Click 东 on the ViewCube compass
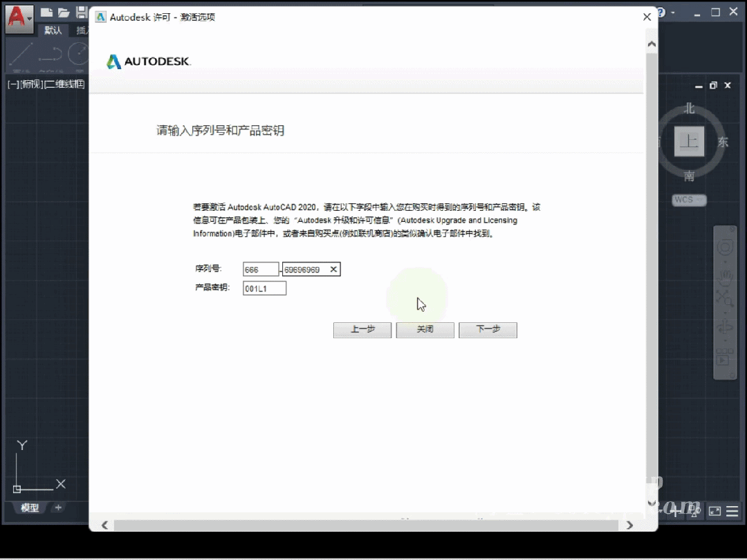Viewport: 747px width, 560px height. click(x=723, y=142)
